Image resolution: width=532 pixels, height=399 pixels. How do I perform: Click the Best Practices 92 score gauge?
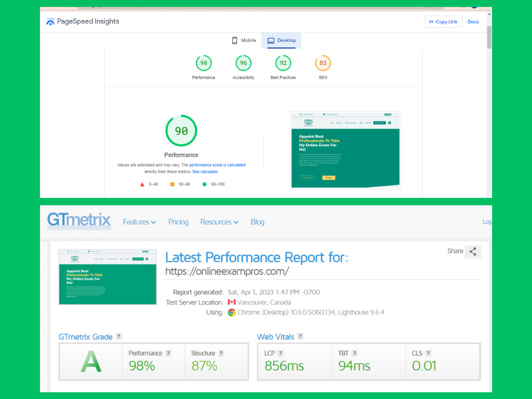coord(283,63)
